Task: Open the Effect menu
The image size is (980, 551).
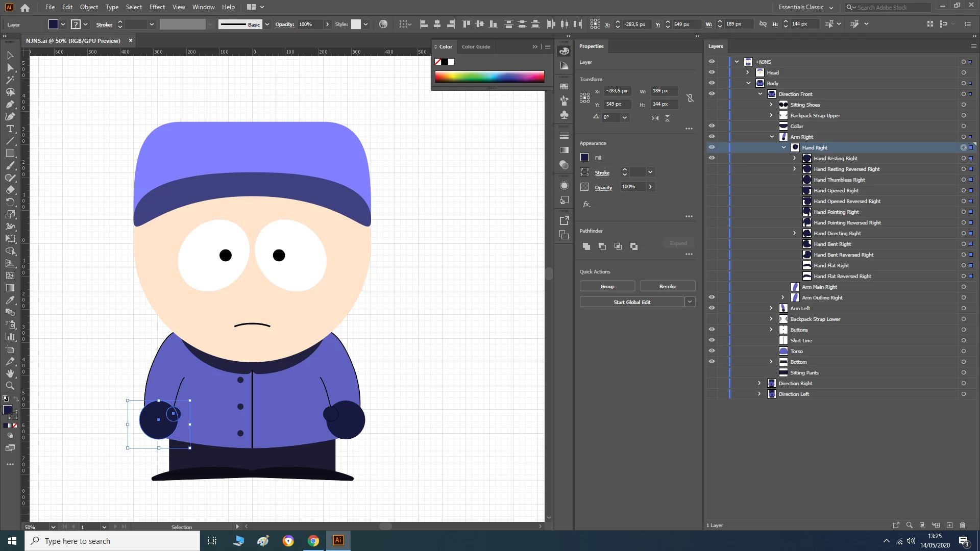Action: pos(157,7)
